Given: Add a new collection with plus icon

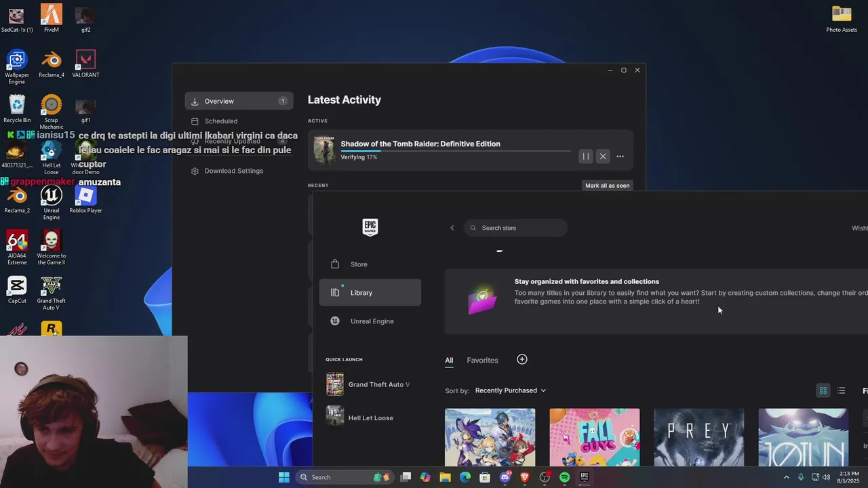Looking at the screenshot, I should [x=522, y=360].
